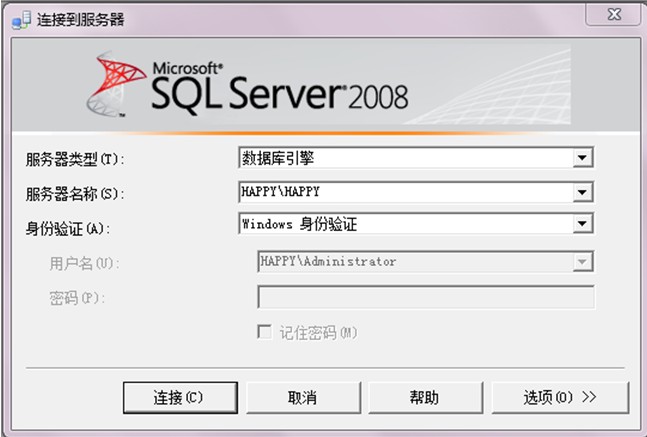647x437 pixels.
Task: Click the 身份验证(A) label
Action: point(68,229)
